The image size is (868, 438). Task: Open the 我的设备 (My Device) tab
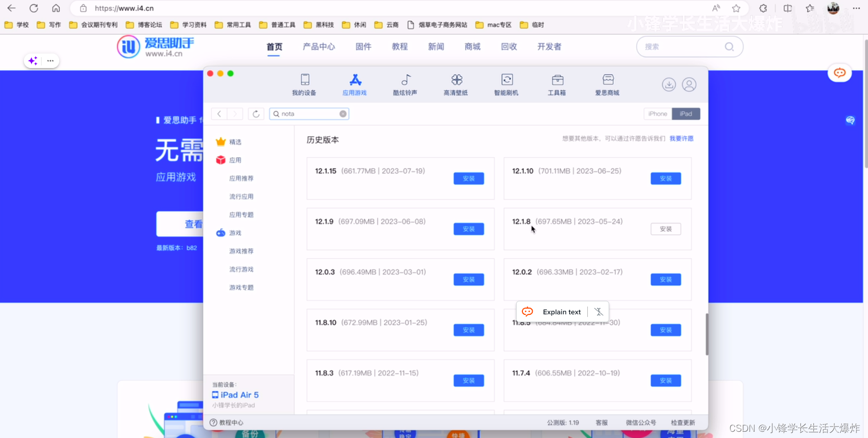point(304,85)
